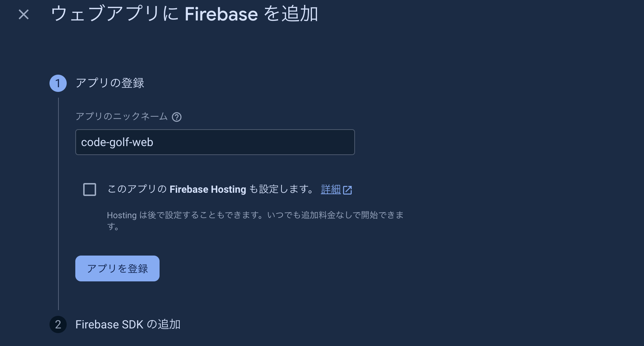Image resolution: width=644 pixels, height=346 pixels.
Task: Enable the Firebase Hosting setup checkbox
Action: [90, 189]
